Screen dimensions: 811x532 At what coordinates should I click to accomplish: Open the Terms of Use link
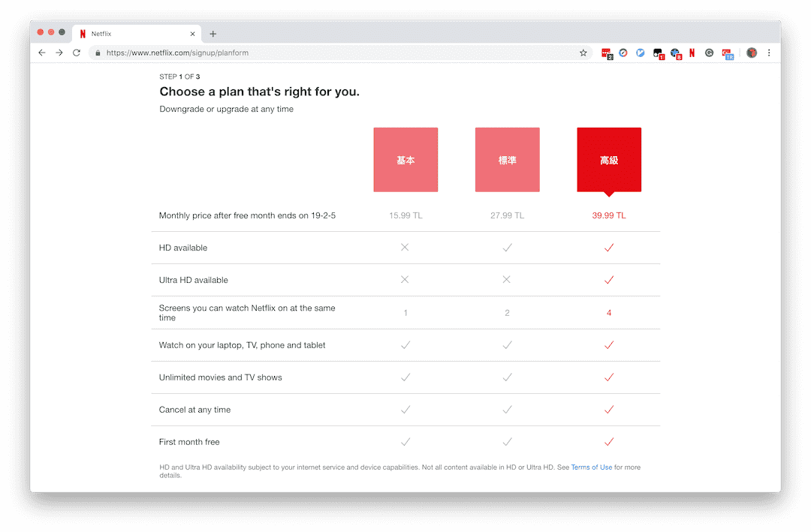tap(592, 467)
